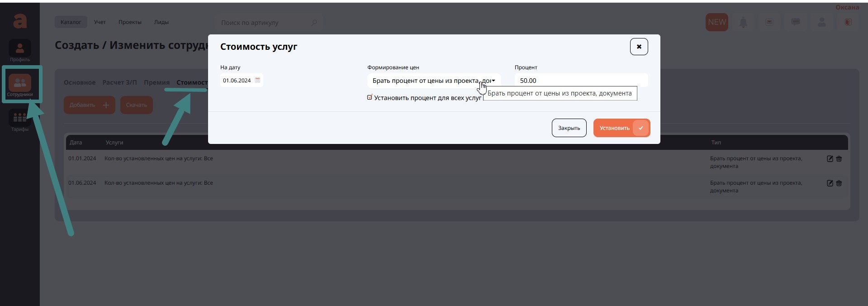This screenshot has width=868, height=306.
Task: Close the Стоимость услуг dialog
Action: pyautogui.click(x=639, y=47)
